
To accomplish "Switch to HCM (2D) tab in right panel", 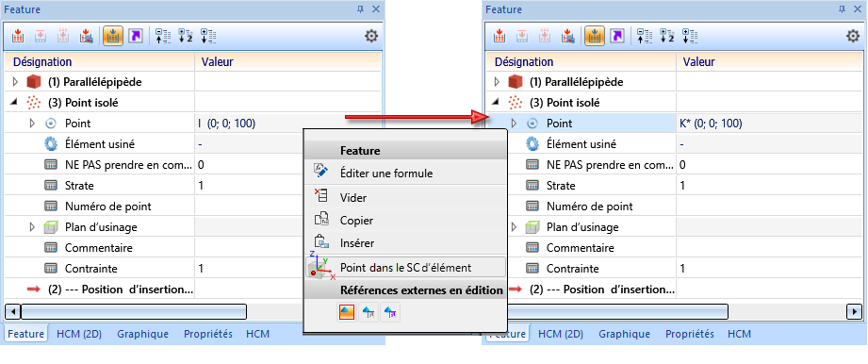I will (560, 334).
